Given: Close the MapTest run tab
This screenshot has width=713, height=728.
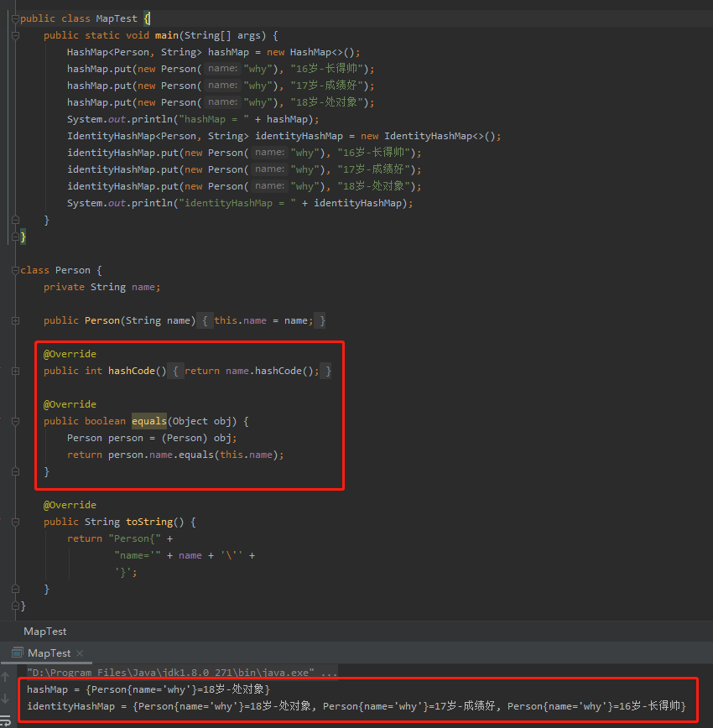Looking at the screenshot, I should (x=80, y=653).
